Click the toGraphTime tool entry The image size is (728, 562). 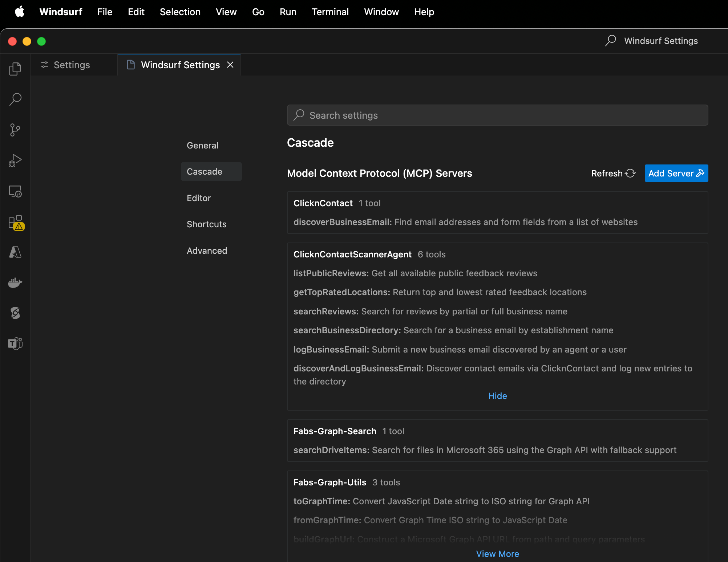tap(441, 501)
